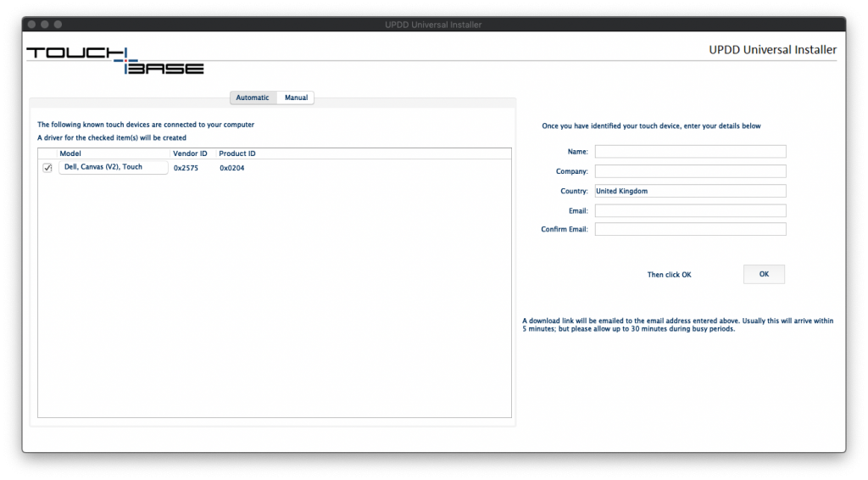Focus the Company input field

(690, 171)
